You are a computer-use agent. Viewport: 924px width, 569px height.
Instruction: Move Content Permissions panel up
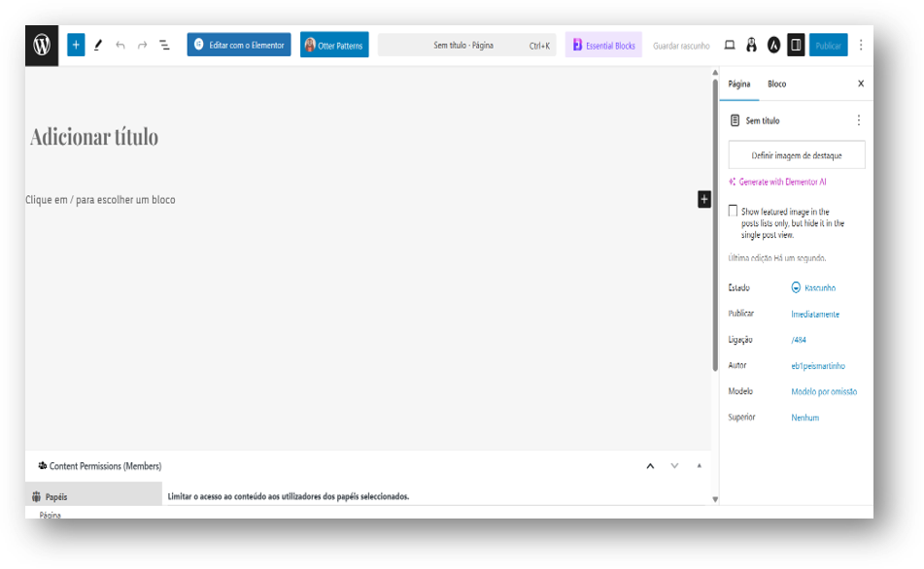pyautogui.click(x=651, y=466)
